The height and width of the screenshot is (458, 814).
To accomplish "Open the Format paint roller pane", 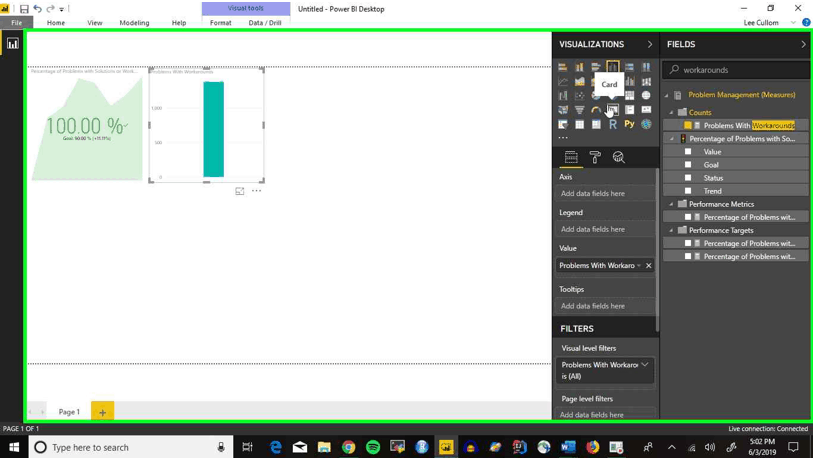I will coord(595,157).
